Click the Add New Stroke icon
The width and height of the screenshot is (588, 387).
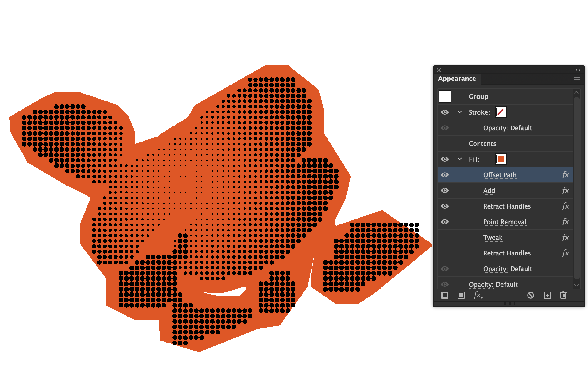point(444,295)
